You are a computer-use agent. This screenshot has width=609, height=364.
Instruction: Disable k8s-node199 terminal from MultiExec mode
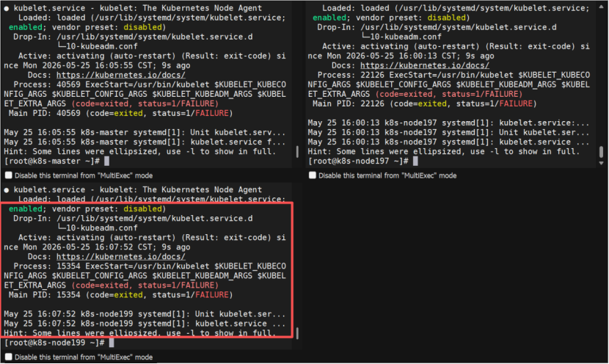click(x=9, y=357)
